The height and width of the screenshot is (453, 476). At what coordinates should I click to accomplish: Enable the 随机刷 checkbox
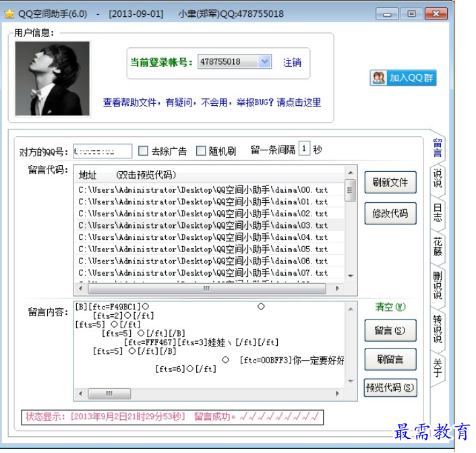click(x=201, y=151)
